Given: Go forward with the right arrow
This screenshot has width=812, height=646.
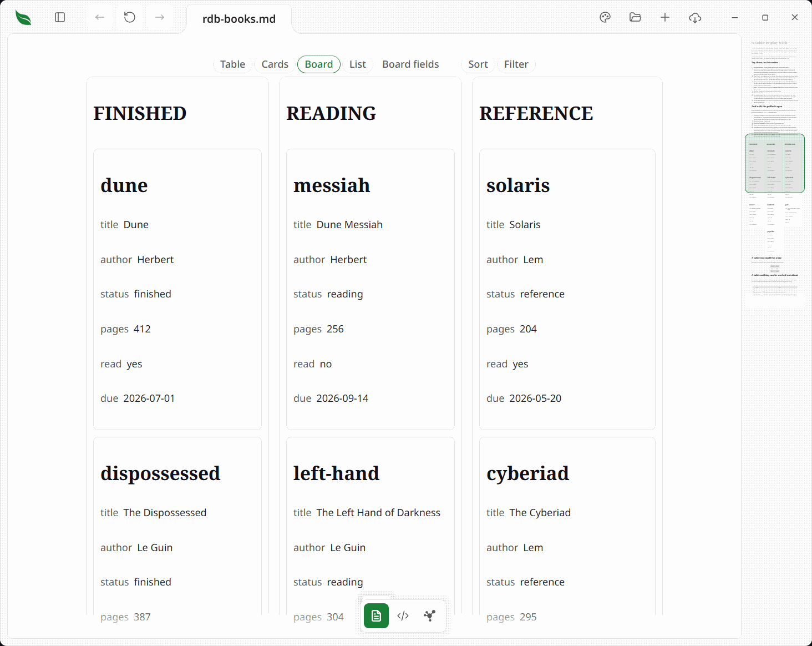Looking at the screenshot, I should coord(160,17).
